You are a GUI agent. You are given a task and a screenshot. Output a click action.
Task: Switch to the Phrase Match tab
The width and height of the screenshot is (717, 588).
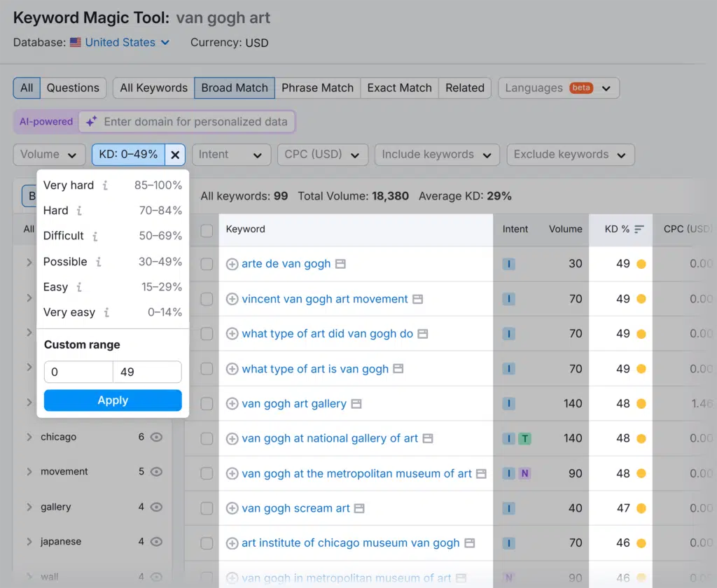[x=317, y=87]
